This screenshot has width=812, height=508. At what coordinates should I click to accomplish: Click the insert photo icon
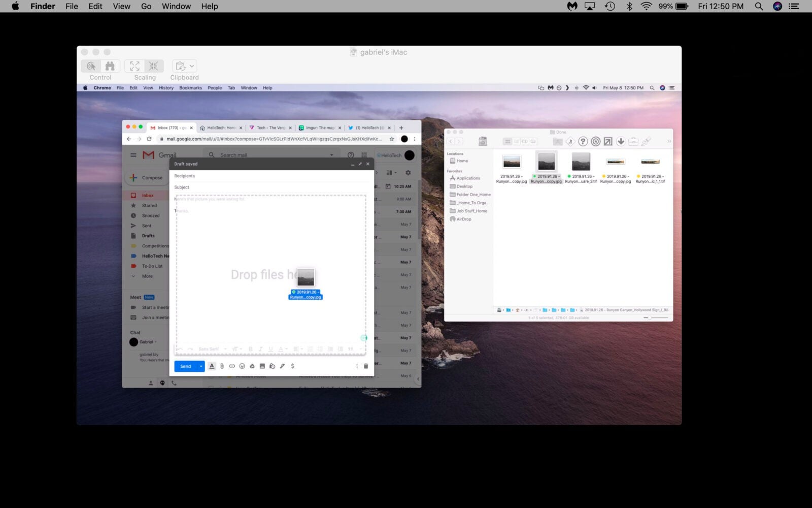coord(262,366)
